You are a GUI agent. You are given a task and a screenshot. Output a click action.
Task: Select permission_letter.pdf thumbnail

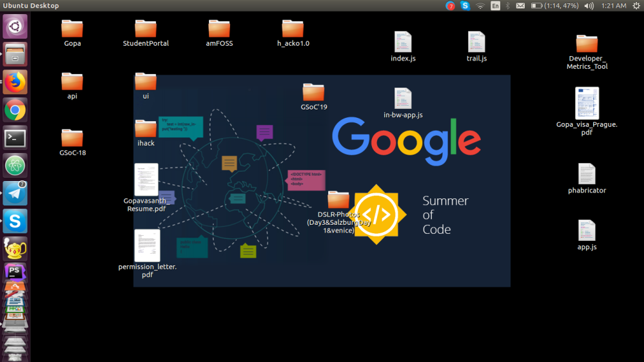[x=147, y=245]
